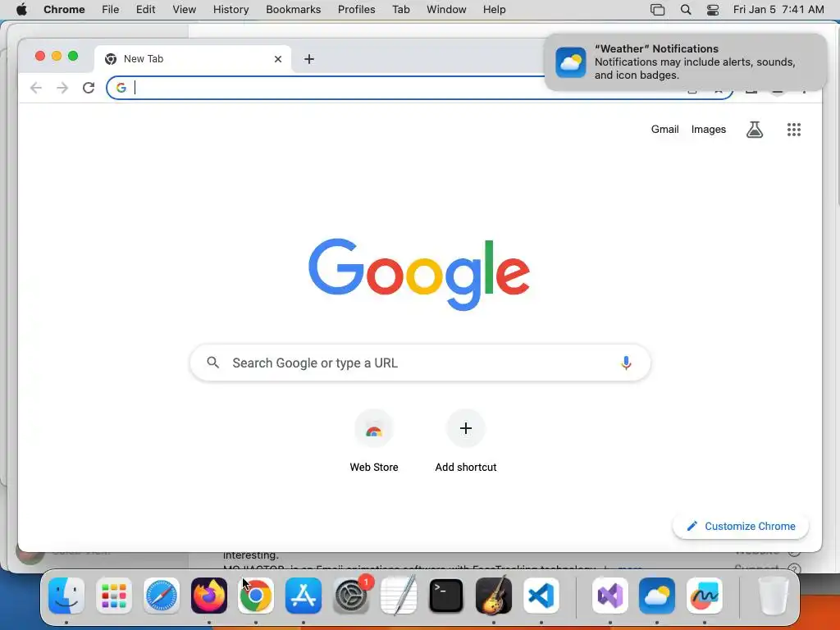The width and height of the screenshot is (840, 630).
Task: Open a new tab with plus button
Action: point(309,59)
